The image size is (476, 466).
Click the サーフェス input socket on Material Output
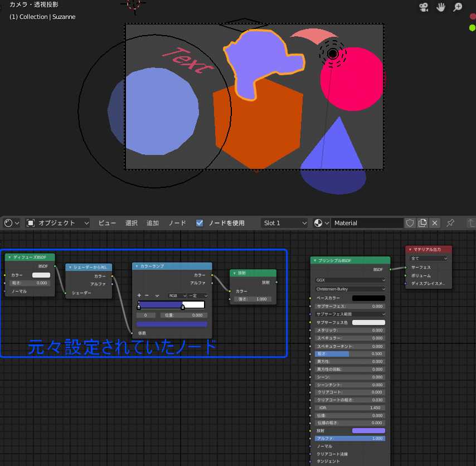(x=406, y=268)
